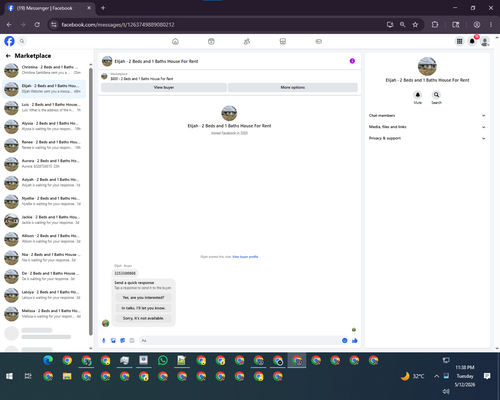Viewport: 500px width, 400px height.
Task: Open the Facebook menu grid icon
Action: [459, 41]
